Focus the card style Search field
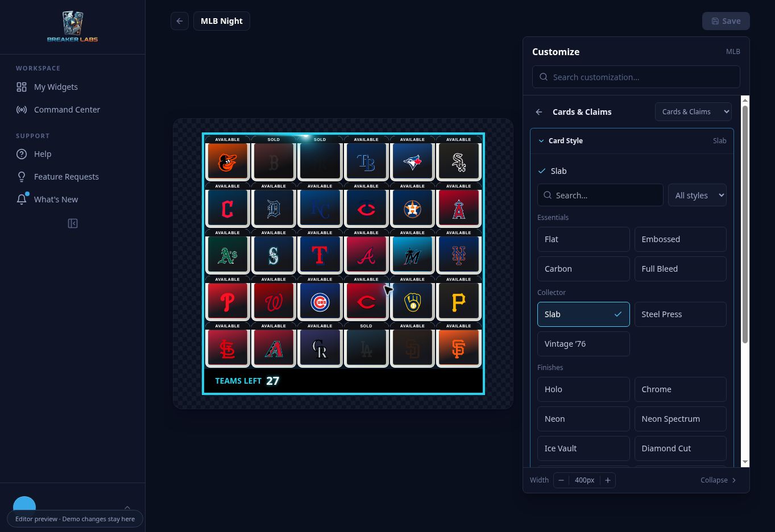Image resolution: width=775 pixels, height=532 pixels. click(x=600, y=196)
